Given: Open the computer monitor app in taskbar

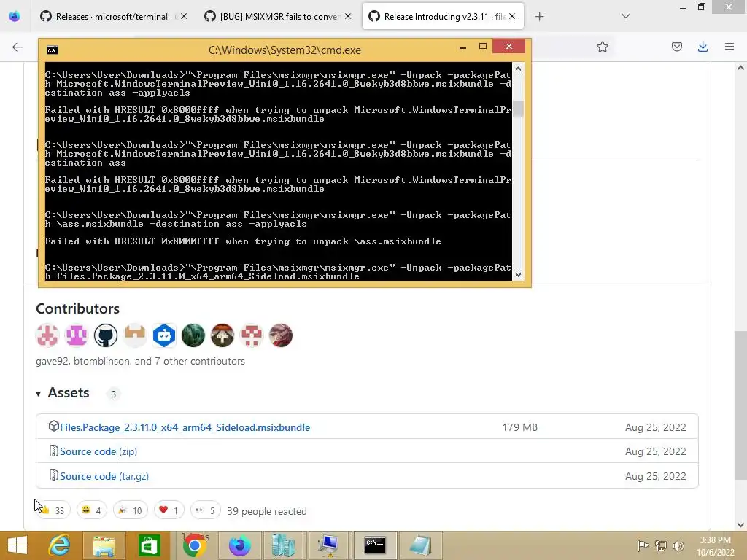Looking at the screenshot, I should [329, 545].
